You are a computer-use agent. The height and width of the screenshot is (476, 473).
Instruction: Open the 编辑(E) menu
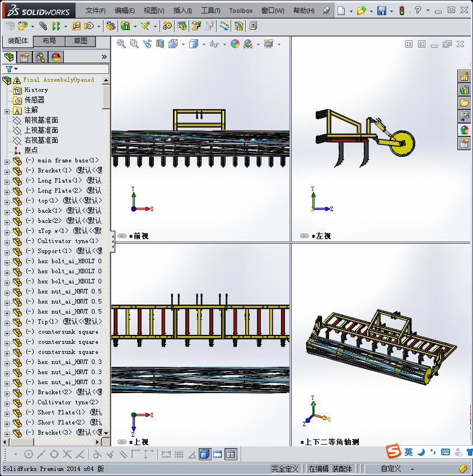coord(124,11)
